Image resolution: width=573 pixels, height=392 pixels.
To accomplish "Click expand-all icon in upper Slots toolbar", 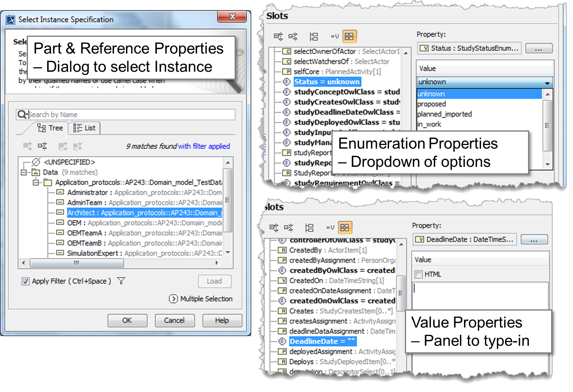I will pyautogui.click(x=278, y=36).
